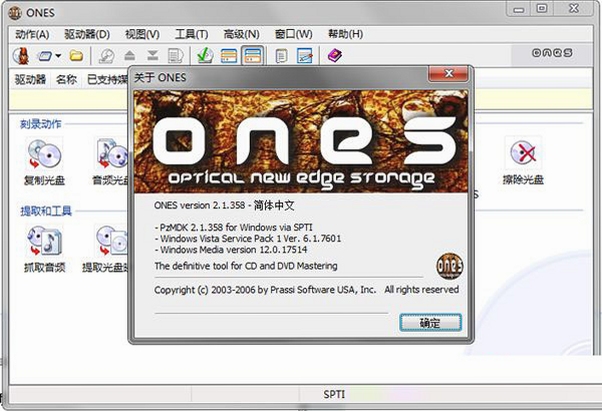This screenshot has height=411, width=602.
Task: Maximize the ONES main window
Action: pos(542,8)
